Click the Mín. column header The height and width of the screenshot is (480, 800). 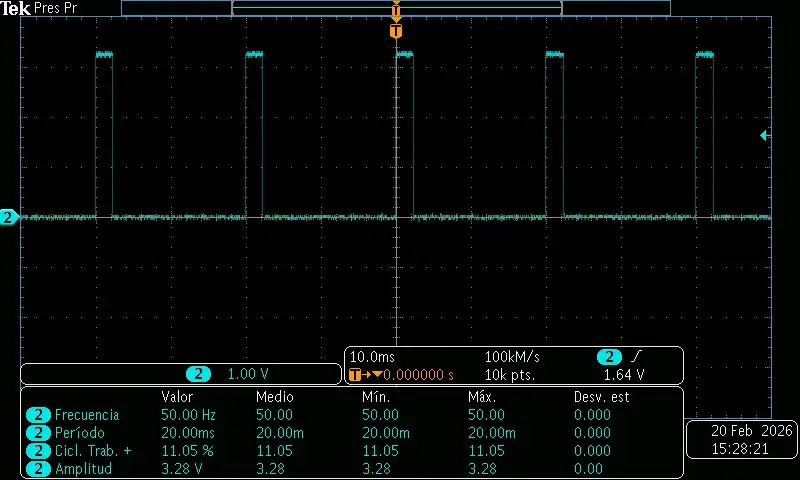376,397
